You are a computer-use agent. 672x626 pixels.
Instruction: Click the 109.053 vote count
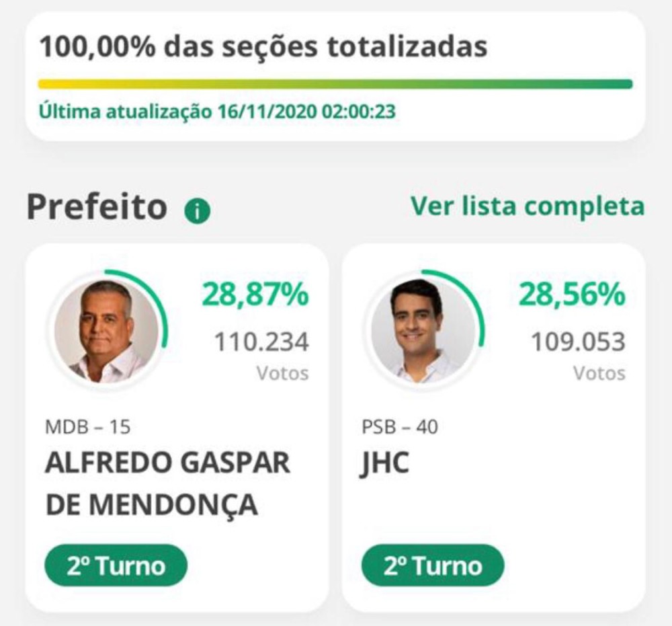click(x=578, y=342)
